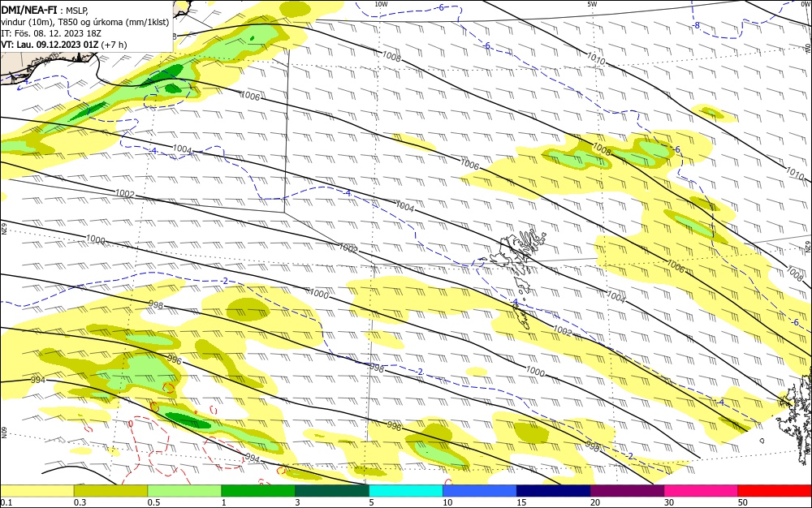Click the '-8' dashed isotherm label

coord(697,25)
